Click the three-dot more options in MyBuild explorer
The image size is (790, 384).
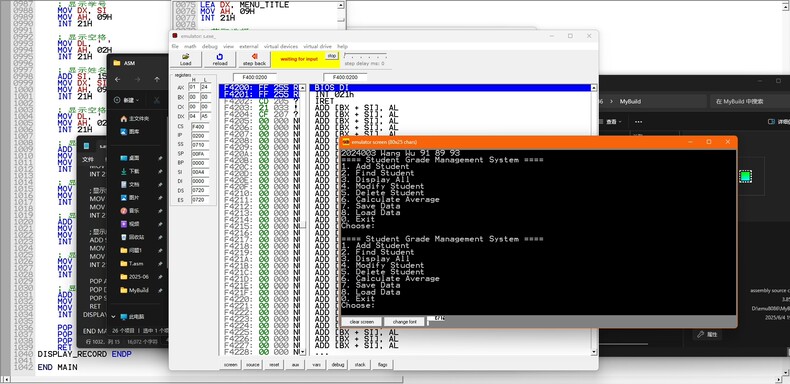pos(638,121)
